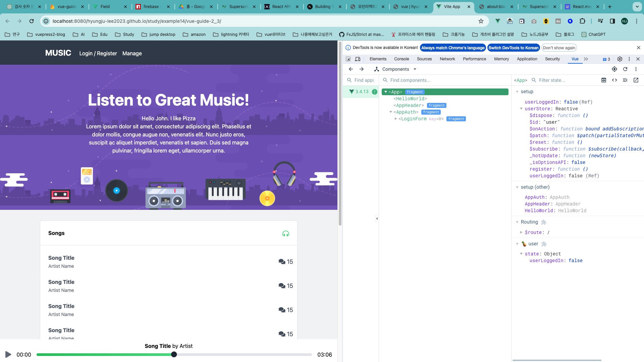Click Switch DevTools to Korean button
Viewport: 644px width, 362px height.
[x=513, y=48]
